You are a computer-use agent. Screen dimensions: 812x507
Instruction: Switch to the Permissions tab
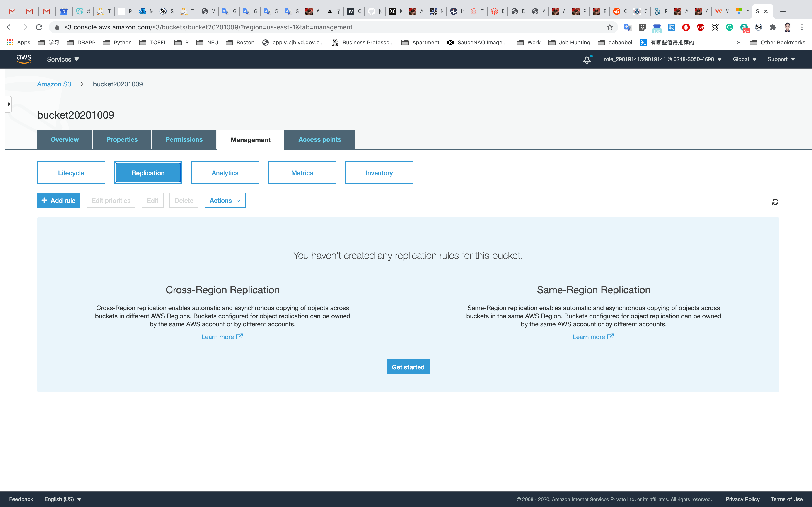[184, 139]
